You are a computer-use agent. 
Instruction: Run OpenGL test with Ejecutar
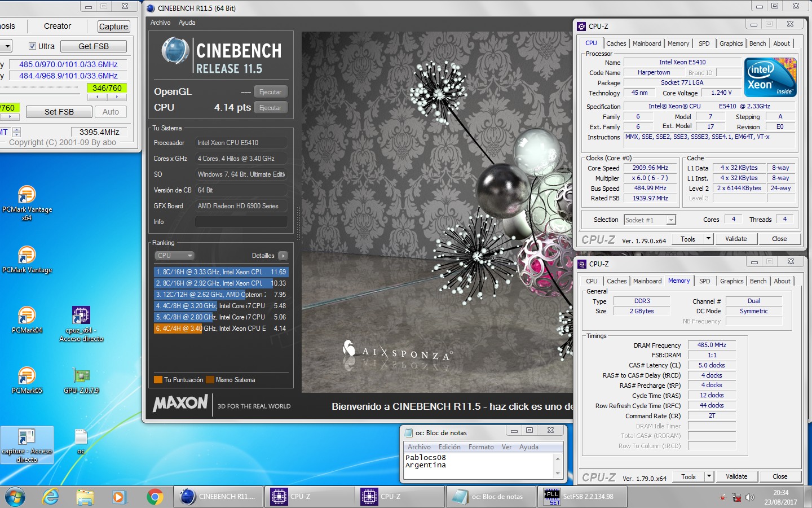click(271, 92)
